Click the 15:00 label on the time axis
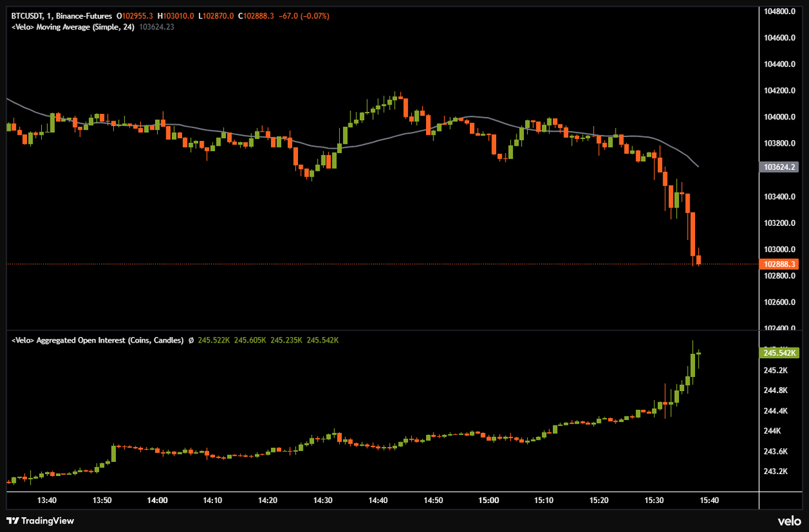This screenshot has width=809, height=532. pos(489,501)
